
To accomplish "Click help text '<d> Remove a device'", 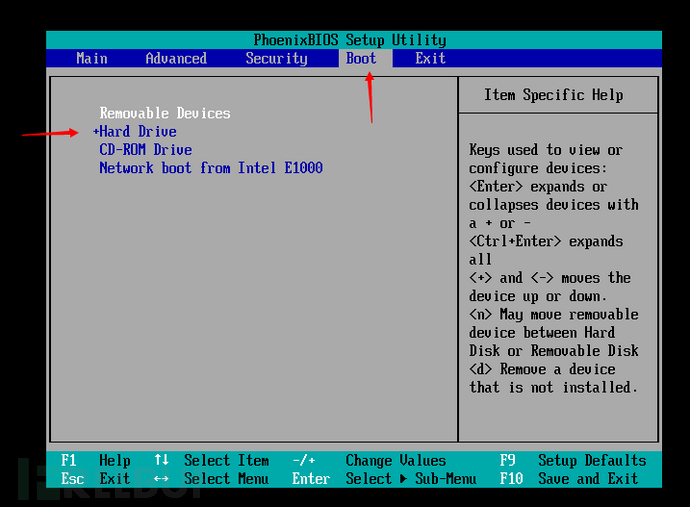I will (542, 369).
